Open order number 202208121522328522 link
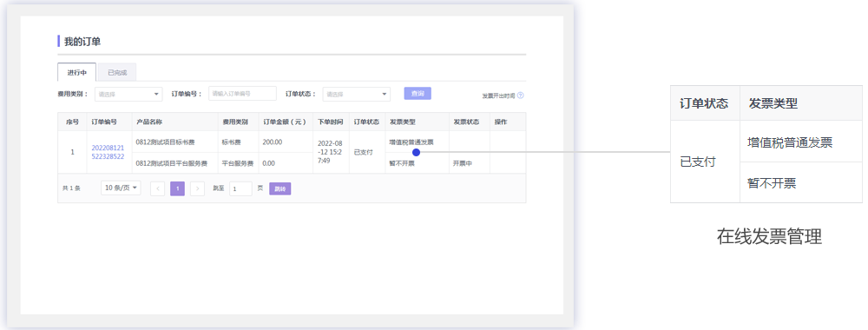 [108, 152]
